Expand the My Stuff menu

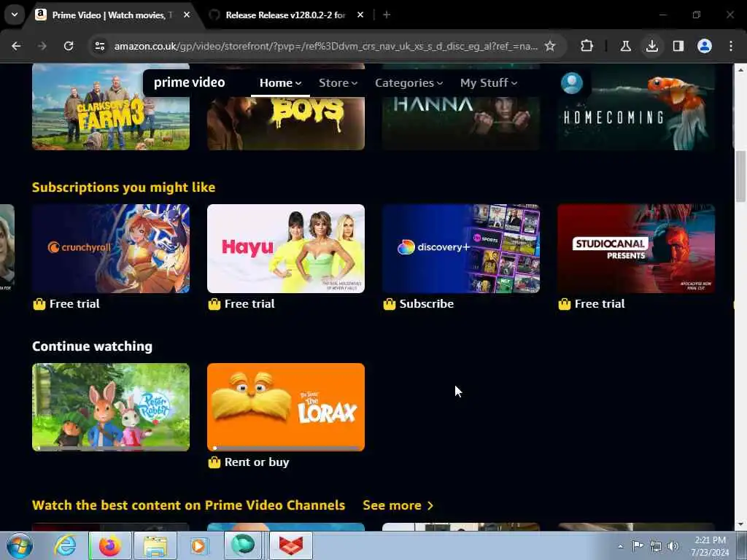[488, 83]
